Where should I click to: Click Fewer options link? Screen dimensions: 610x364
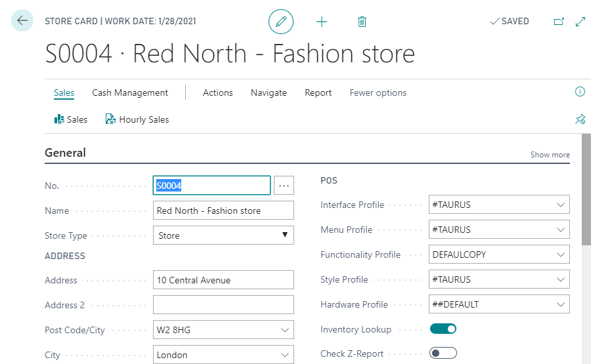pyautogui.click(x=378, y=92)
